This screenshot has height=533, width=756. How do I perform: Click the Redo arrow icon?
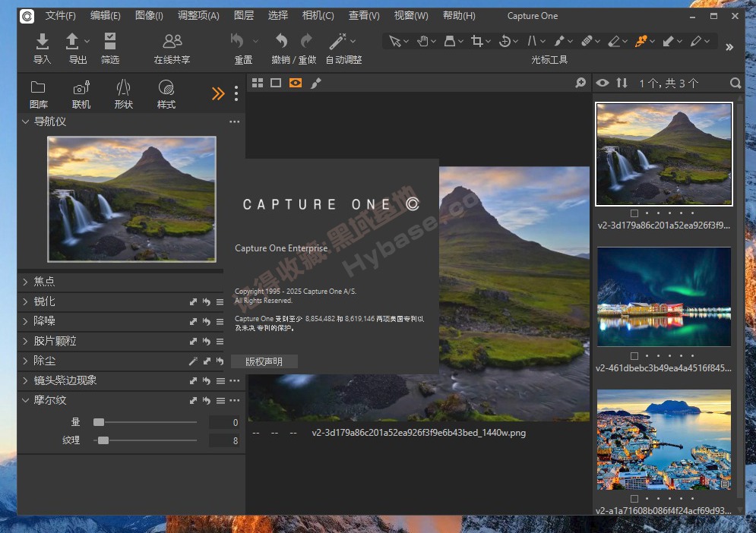(x=306, y=41)
